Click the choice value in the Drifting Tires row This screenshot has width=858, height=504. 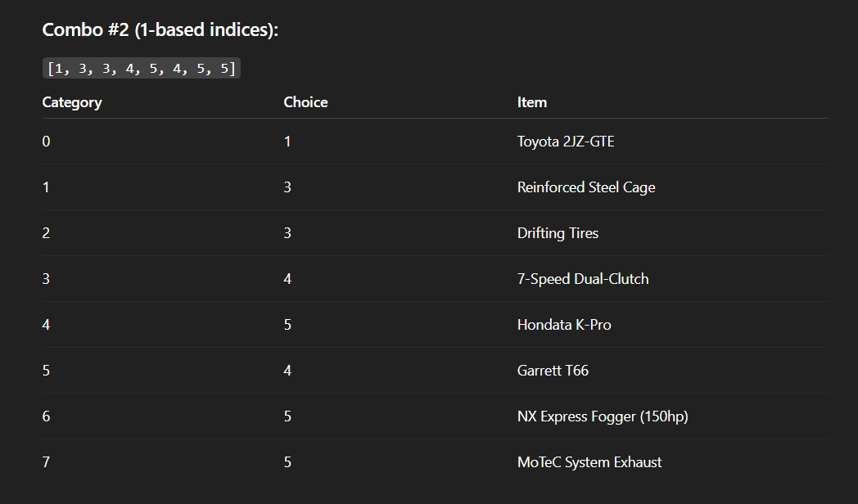point(287,233)
